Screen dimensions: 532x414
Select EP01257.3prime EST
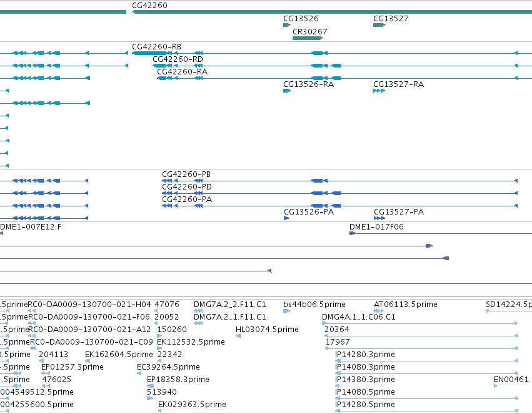click(x=73, y=368)
